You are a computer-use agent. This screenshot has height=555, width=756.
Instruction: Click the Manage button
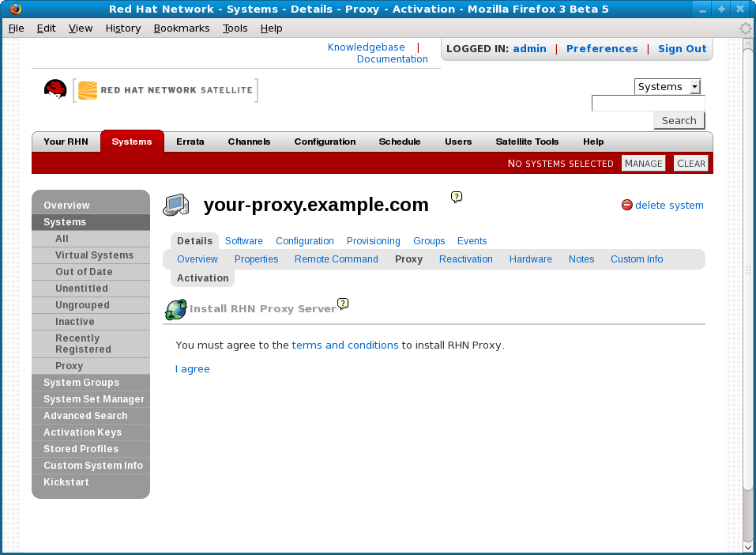tap(643, 163)
